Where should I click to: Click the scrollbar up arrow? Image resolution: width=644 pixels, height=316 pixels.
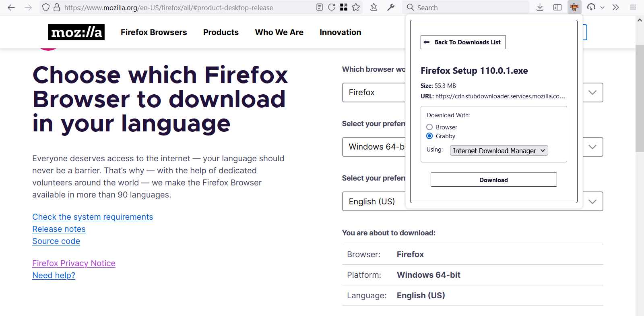tap(640, 20)
